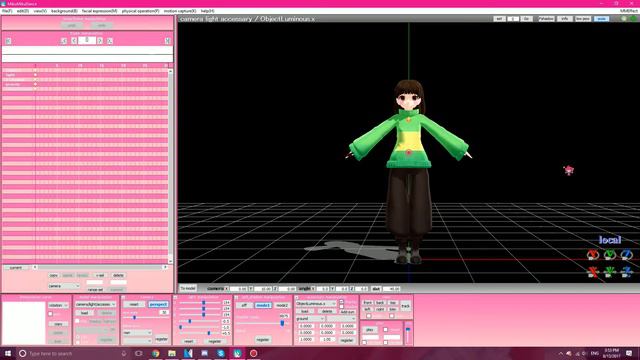This screenshot has width=640, height=360.
Task: Open the rotation dropdown in interpolation panel
Action: coord(58,305)
